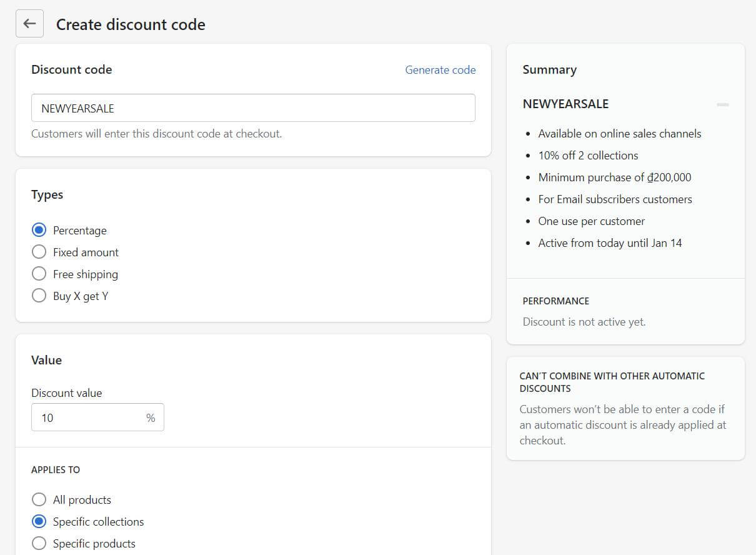Click the Types section heading
The height and width of the screenshot is (555, 756).
47,194
